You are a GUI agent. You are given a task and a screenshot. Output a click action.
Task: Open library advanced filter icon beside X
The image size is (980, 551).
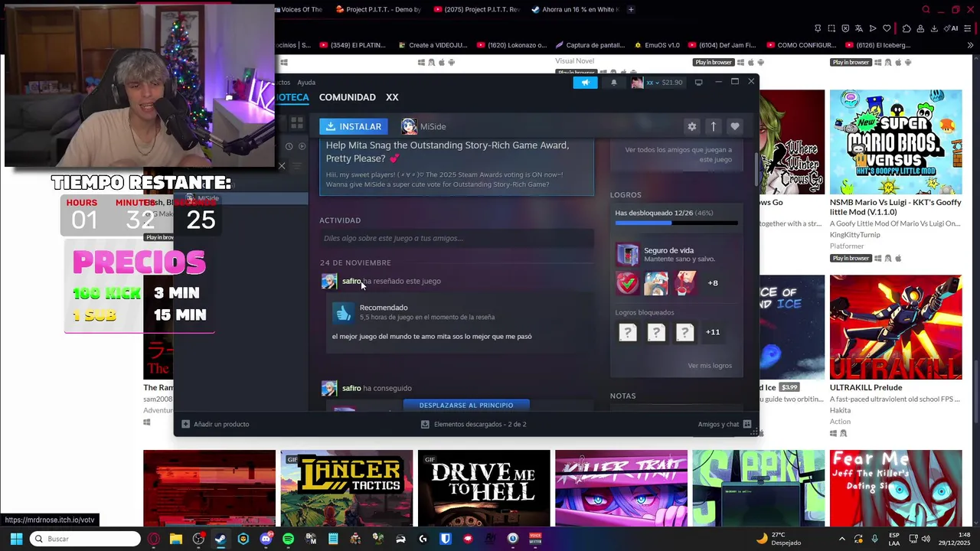tap(297, 166)
